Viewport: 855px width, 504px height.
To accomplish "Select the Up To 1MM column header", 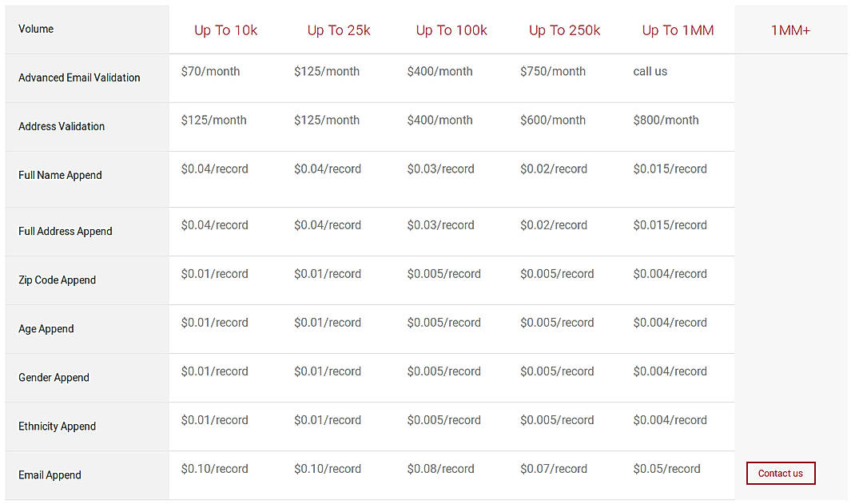I will [x=678, y=30].
